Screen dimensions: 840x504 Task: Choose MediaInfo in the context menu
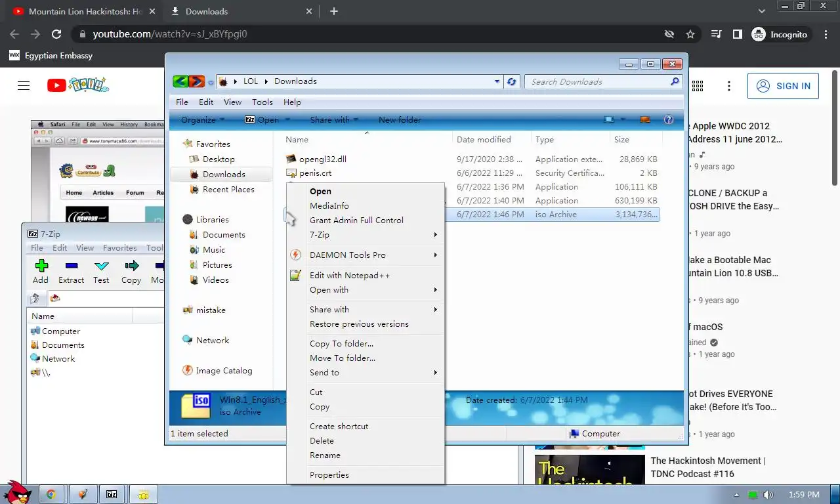329,206
